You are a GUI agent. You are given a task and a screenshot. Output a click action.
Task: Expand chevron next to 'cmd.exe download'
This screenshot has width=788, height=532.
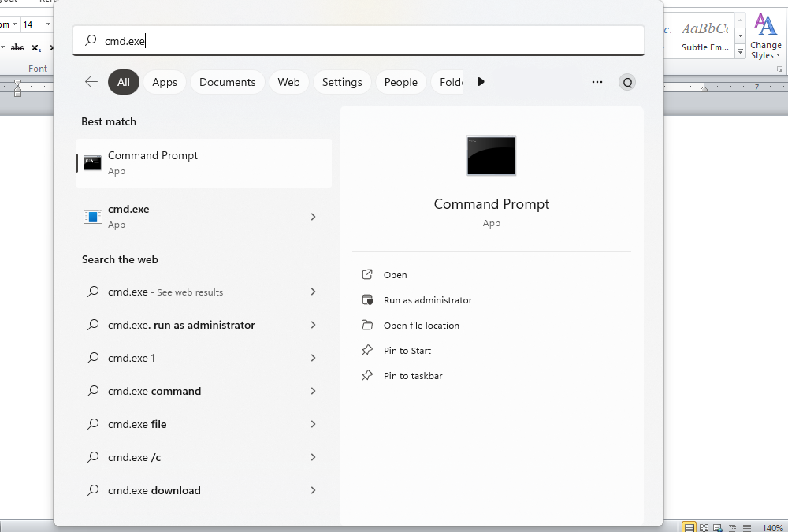[x=313, y=490]
